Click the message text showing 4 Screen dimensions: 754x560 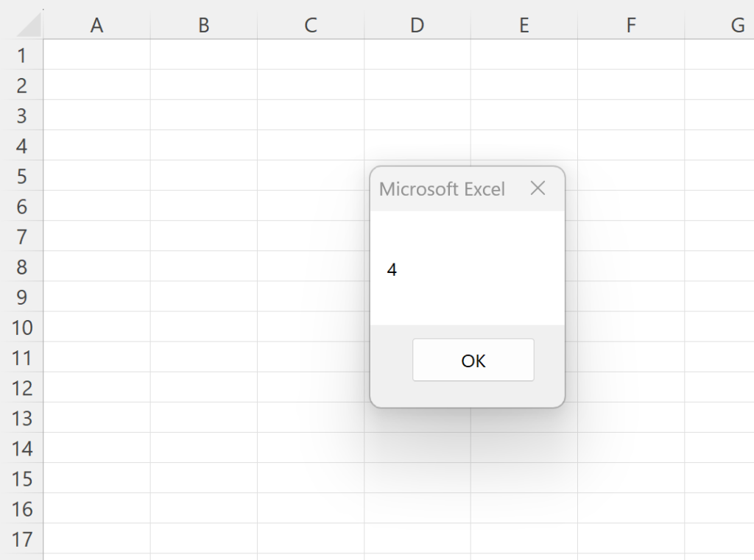point(392,269)
